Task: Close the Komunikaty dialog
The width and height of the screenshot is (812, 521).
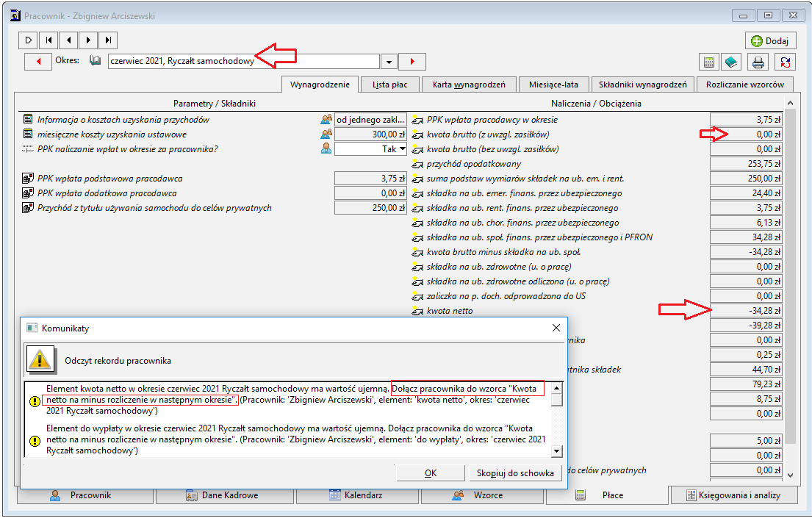Action: 556,328
